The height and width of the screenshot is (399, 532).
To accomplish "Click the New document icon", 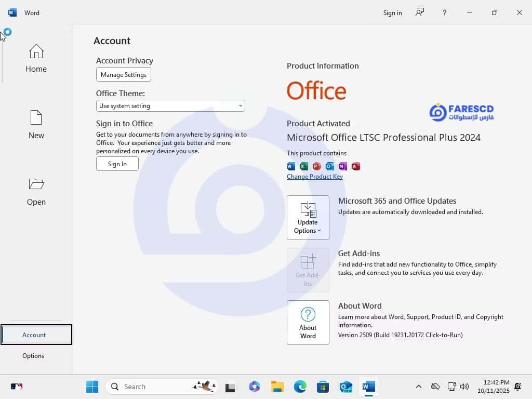I will click(x=36, y=118).
